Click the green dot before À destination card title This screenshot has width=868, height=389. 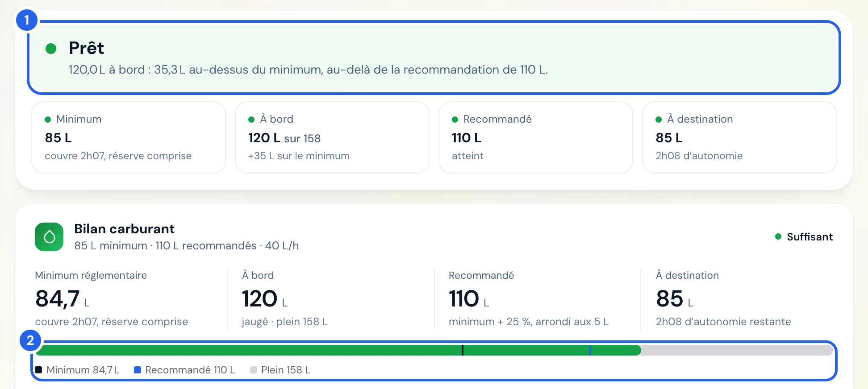659,120
